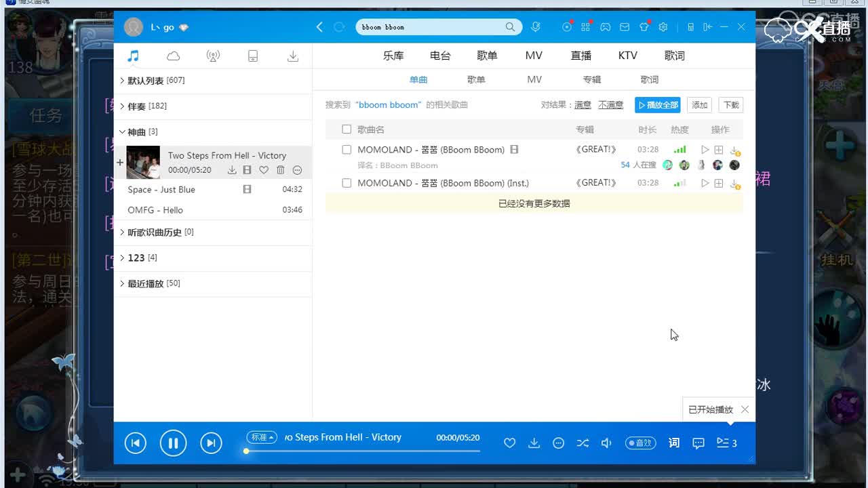Open the local downloads sidebar icon
Screen dimensions: 868x488
click(x=293, y=56)
